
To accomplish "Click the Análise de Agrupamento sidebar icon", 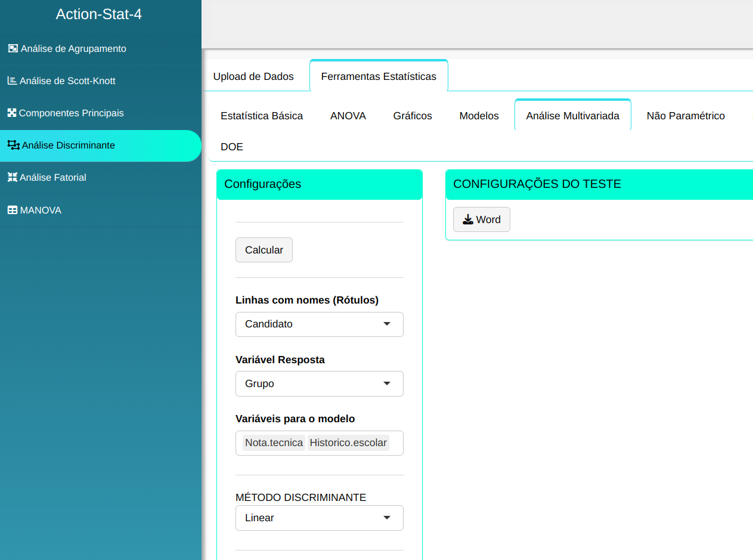I will pos(13,48).
